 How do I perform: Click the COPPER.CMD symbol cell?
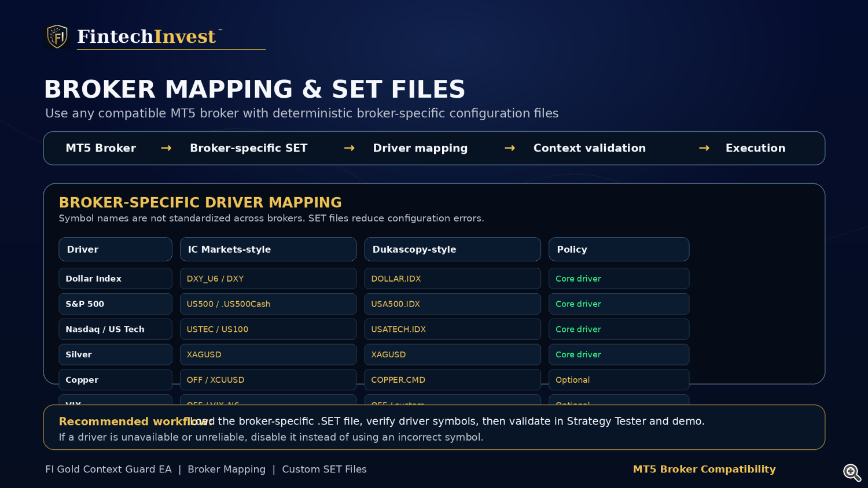[453, 380]
